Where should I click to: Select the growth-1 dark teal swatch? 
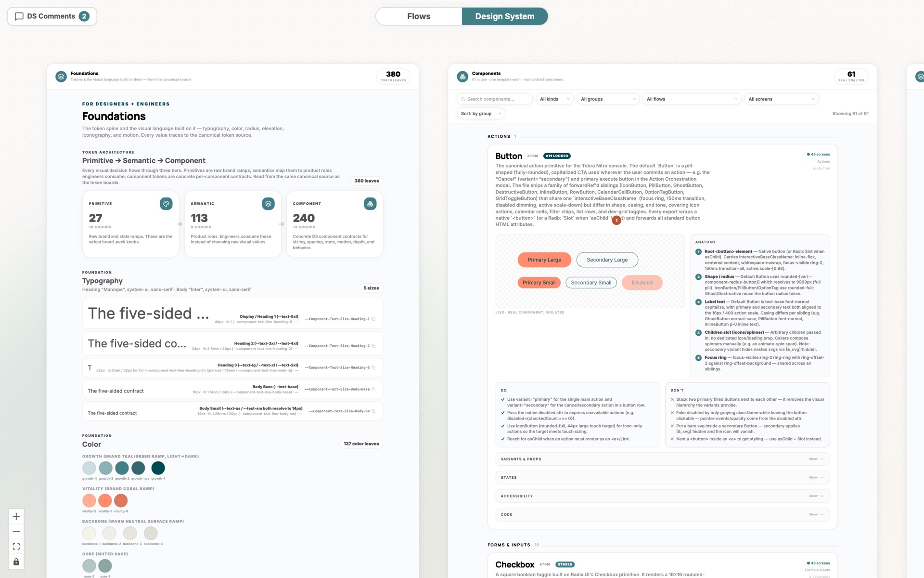158,468
